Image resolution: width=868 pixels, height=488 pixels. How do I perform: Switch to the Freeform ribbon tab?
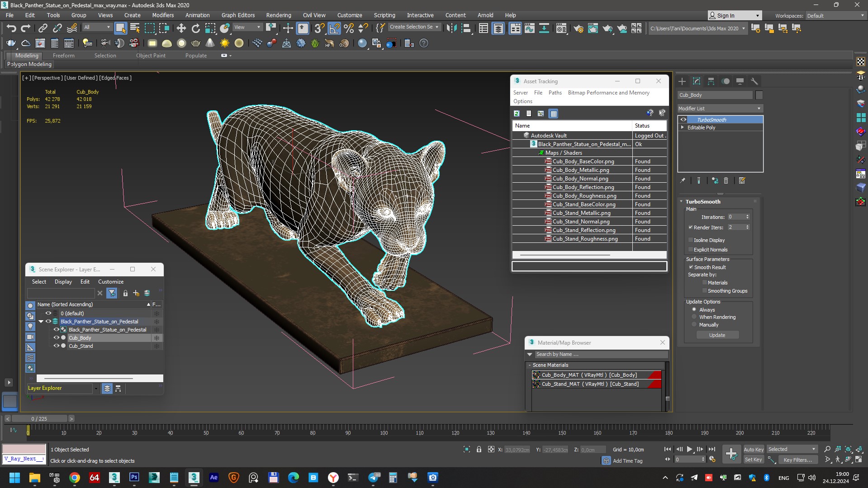(x=63, y=56)
